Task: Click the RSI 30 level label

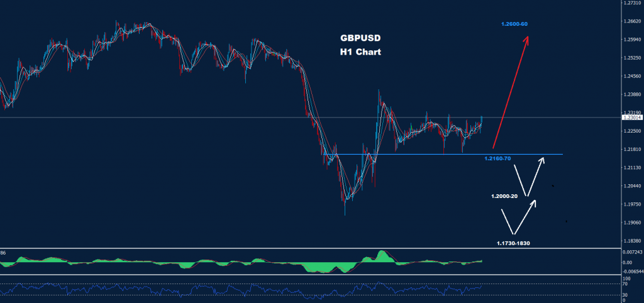Action: pyautogui.click(x=626, y=294)
